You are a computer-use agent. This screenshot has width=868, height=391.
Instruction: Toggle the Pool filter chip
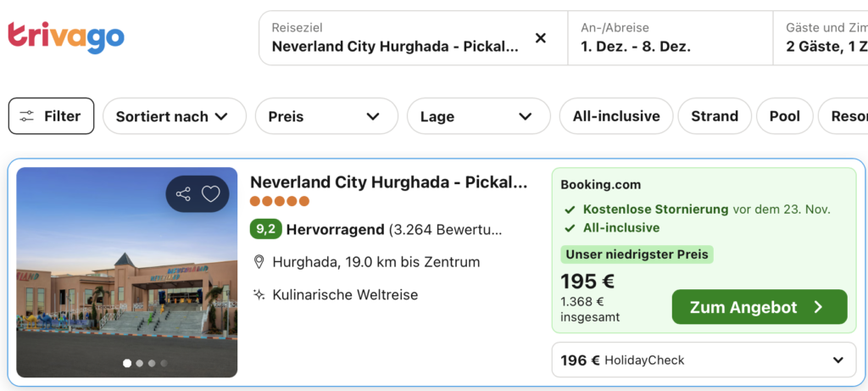click(784, 116)
